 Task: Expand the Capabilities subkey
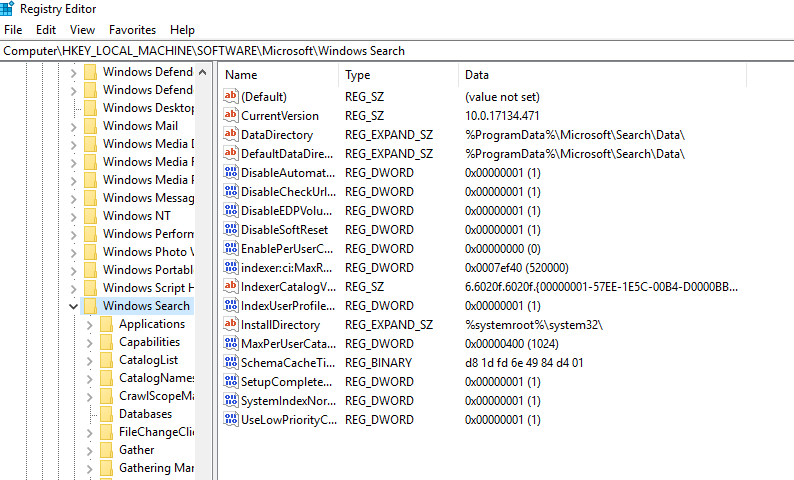[x=90, y=343]
